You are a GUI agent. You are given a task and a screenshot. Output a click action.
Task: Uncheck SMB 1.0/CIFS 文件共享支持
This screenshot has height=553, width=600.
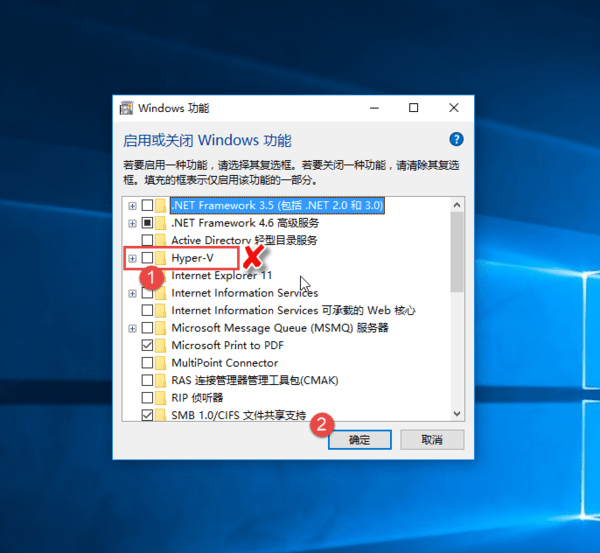[148, 414]
